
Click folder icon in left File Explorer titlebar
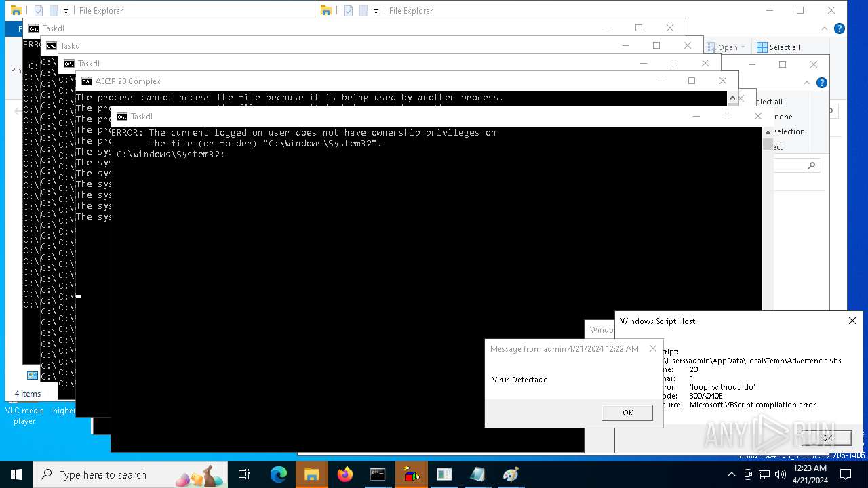[16, 11]
